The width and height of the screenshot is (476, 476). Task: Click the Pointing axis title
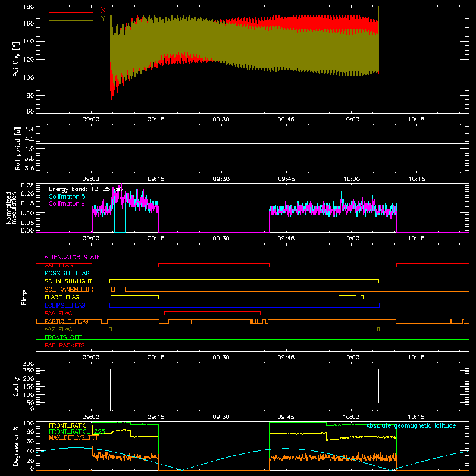click(x=16, y=59)
